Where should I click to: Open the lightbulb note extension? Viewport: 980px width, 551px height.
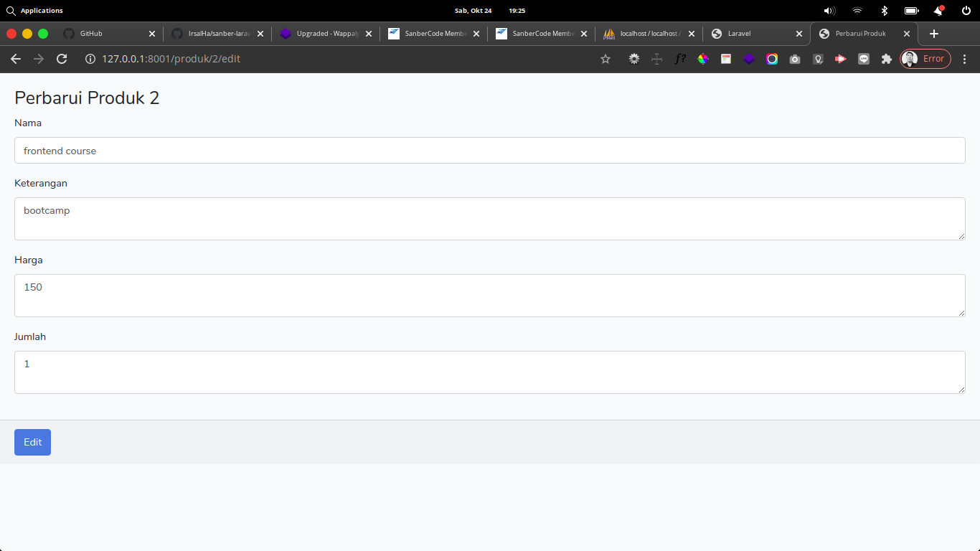(818, 59)
